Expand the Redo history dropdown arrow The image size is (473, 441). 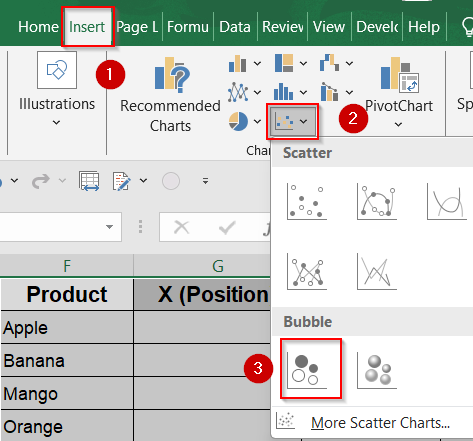(62, 180)
